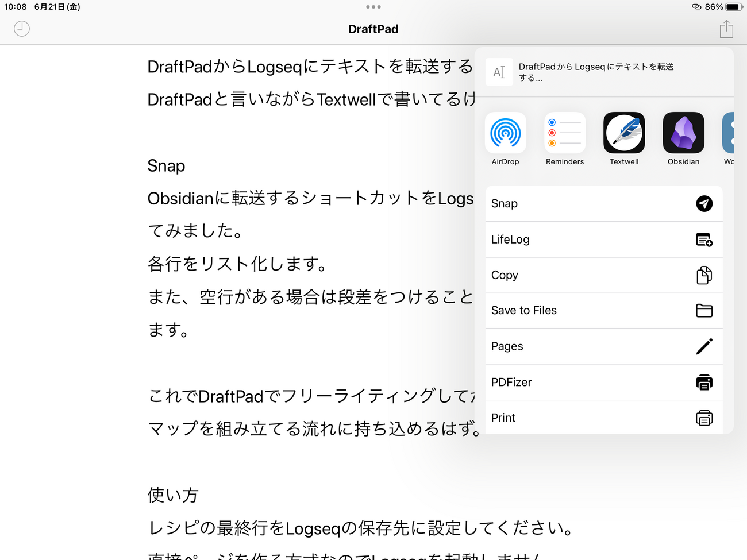Screen dimensions: 747x560
Task: Select the Snap action
Action: click(604, 203)
